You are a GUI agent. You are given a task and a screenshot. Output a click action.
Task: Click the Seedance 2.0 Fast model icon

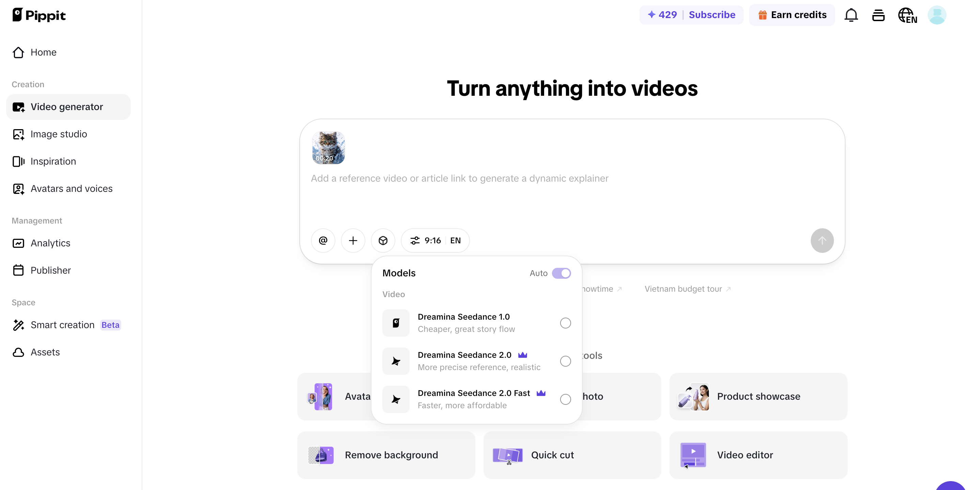pos(396,399)
